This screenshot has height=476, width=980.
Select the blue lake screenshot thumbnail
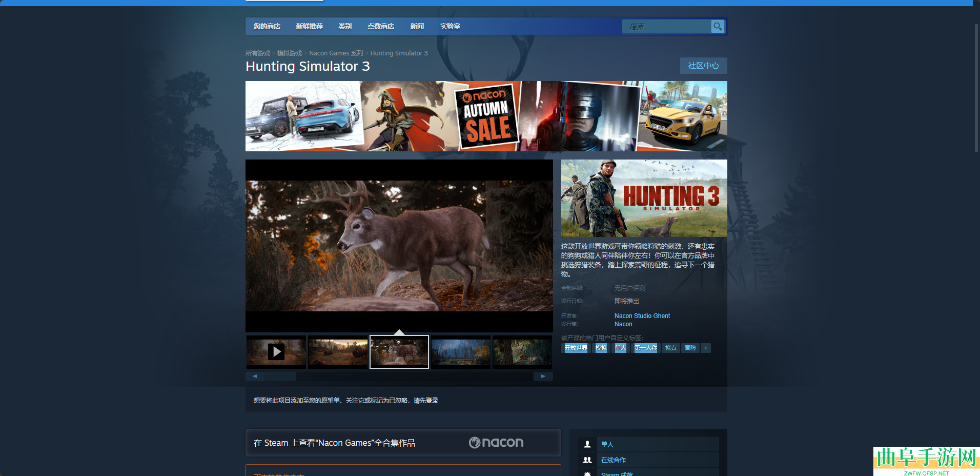click(x=461, y=351)
